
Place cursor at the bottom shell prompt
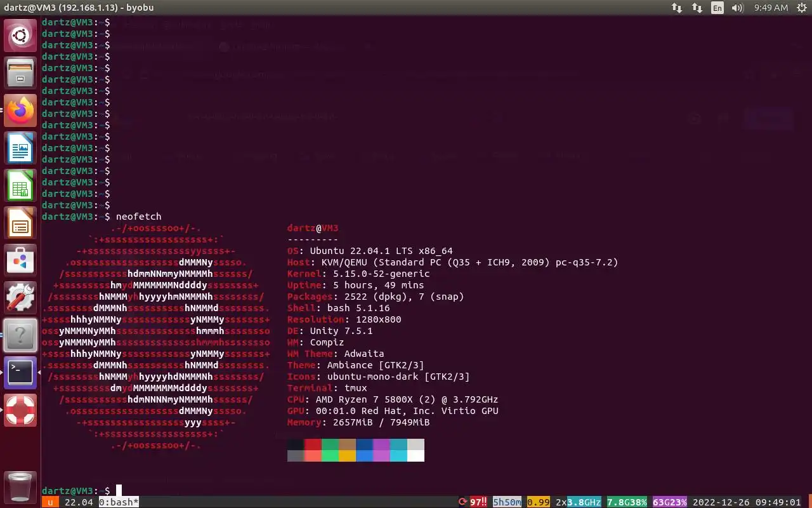click(x=119, y=491)
